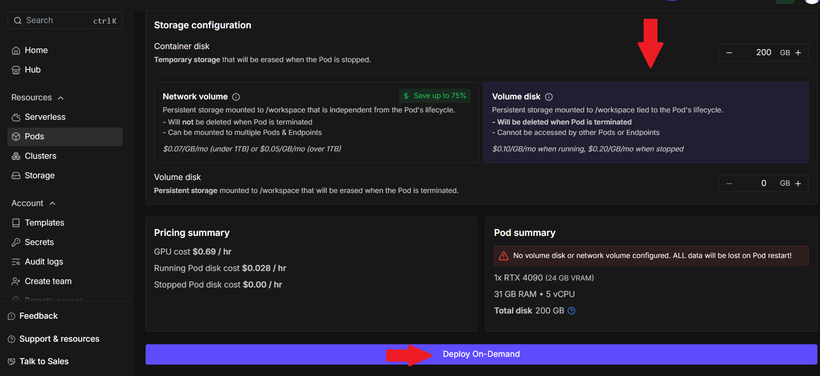Screen dimensions: 820x376
Task: Open the Pods section
Action: point(65,136)
